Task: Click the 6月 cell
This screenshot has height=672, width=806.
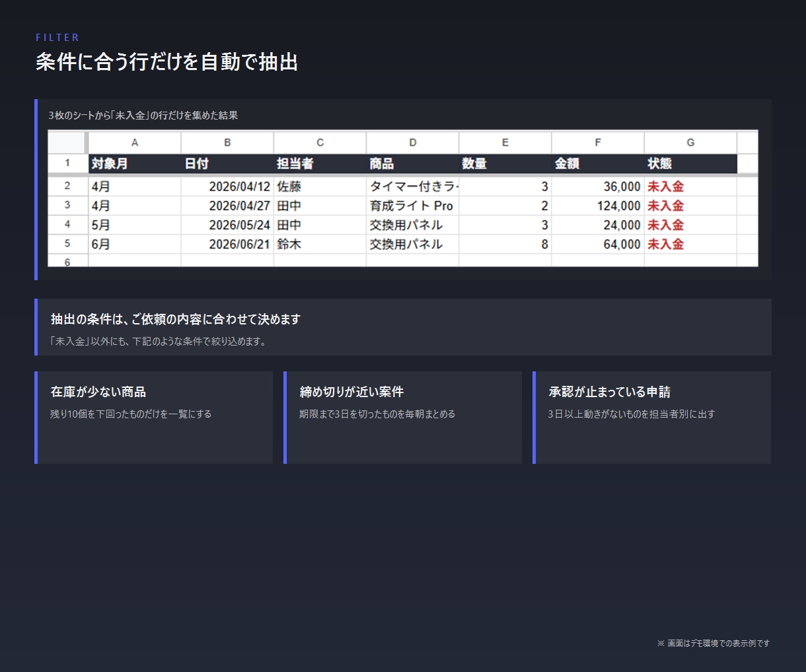Action: point(135,244)
